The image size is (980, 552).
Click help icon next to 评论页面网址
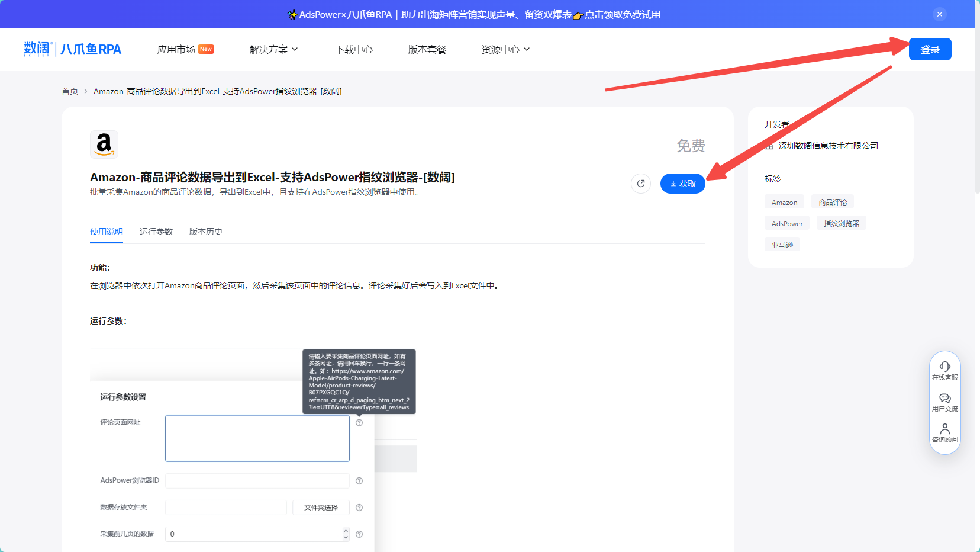coord(359,422)
